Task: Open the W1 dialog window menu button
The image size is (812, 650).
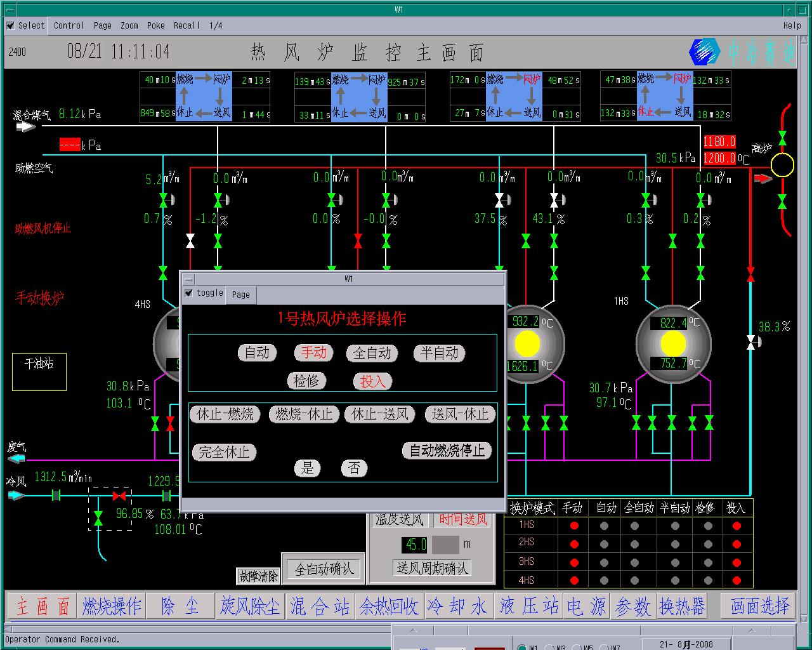Action: pos(189,279)
